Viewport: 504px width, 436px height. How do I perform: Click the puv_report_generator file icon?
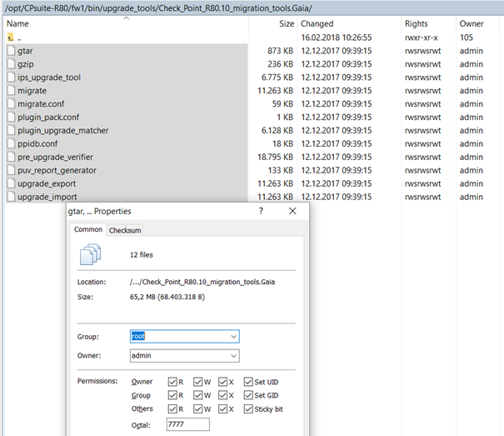pyautogui.click(x=12, y=170)
